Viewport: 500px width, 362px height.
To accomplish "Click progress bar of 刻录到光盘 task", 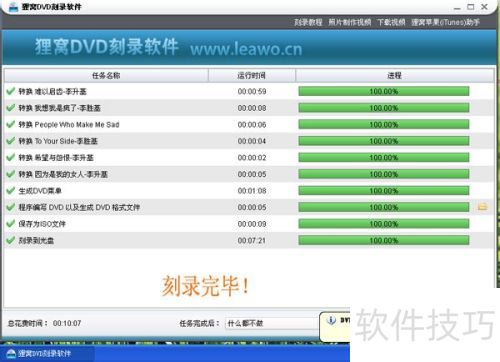I will tap(384, 240).
